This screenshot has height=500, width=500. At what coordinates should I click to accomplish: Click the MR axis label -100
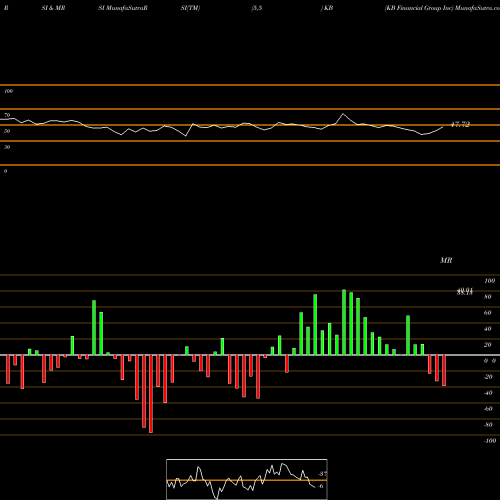click(x=490, y=441)
